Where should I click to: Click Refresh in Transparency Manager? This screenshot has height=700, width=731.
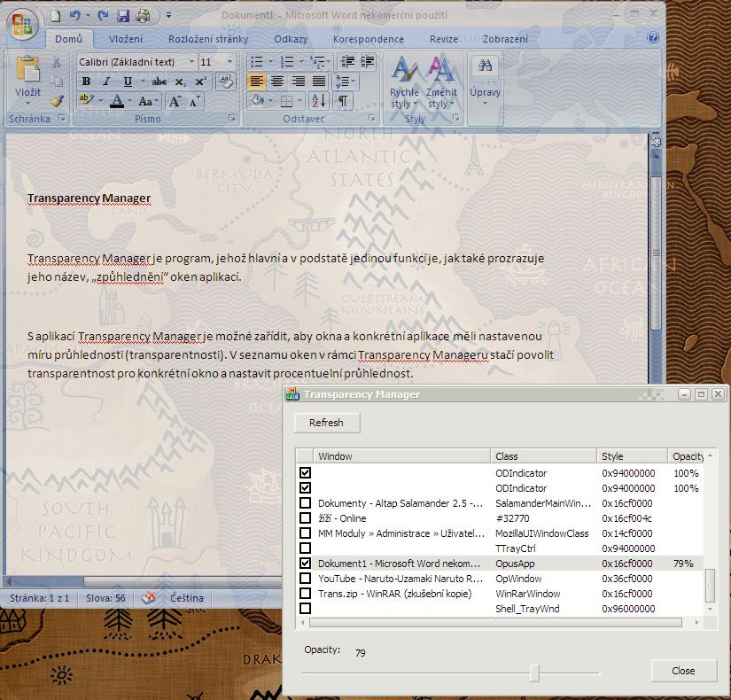(326, 423)
